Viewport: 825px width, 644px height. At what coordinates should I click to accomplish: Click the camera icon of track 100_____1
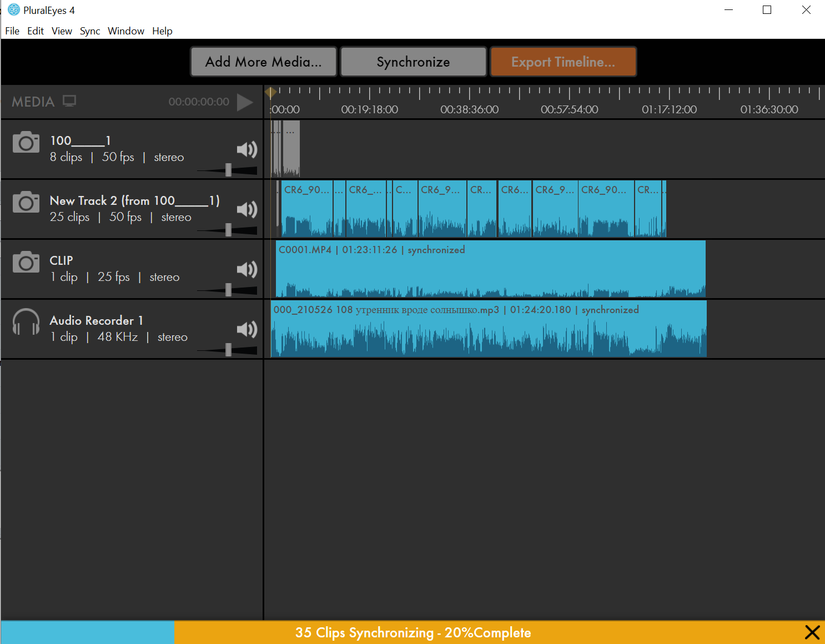coord(26,142)
